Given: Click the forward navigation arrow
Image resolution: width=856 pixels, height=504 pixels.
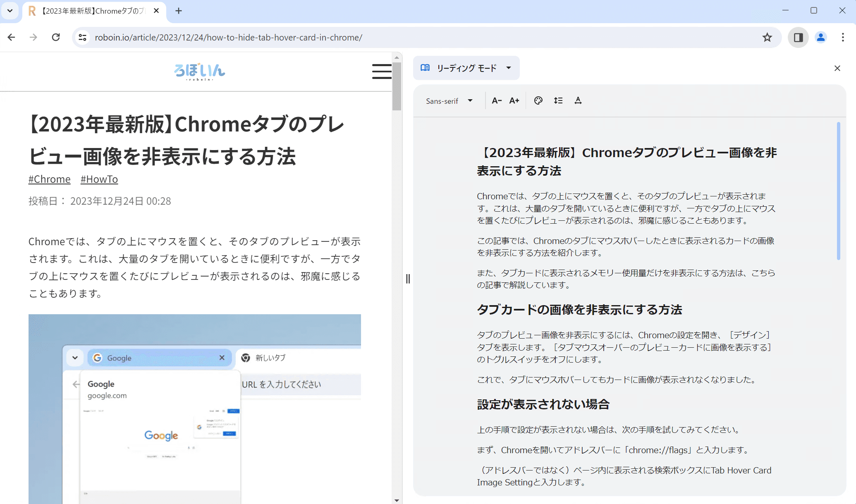Looking at the screenshot, I should (33, 37).
